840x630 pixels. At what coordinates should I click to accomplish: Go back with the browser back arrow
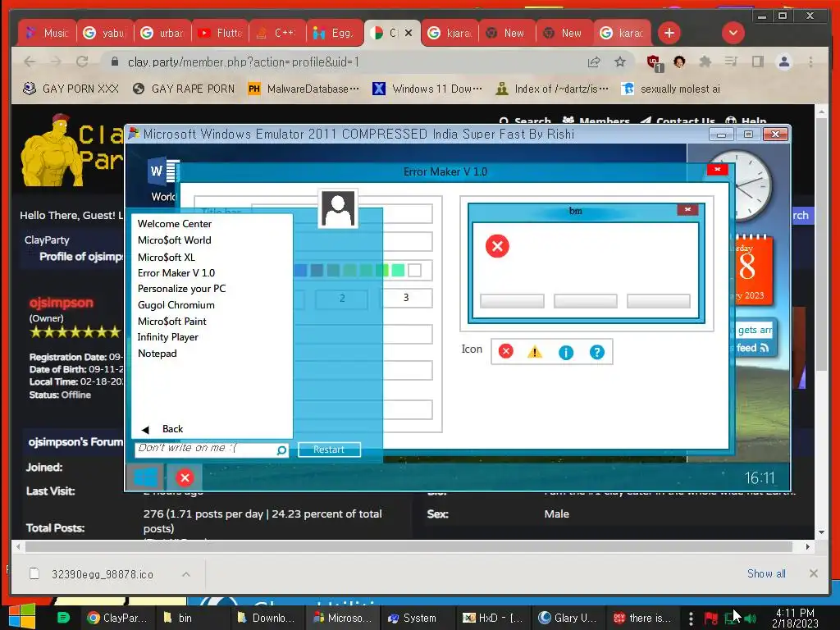30,62
